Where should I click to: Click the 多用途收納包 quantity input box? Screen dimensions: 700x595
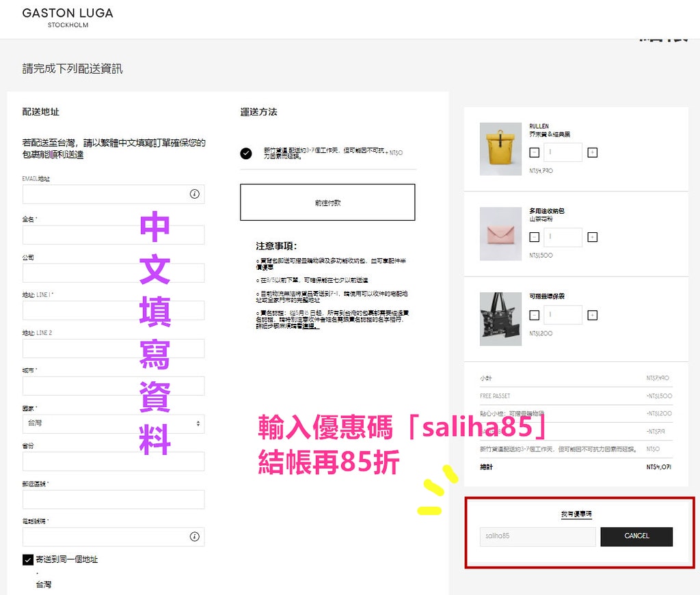563,237
